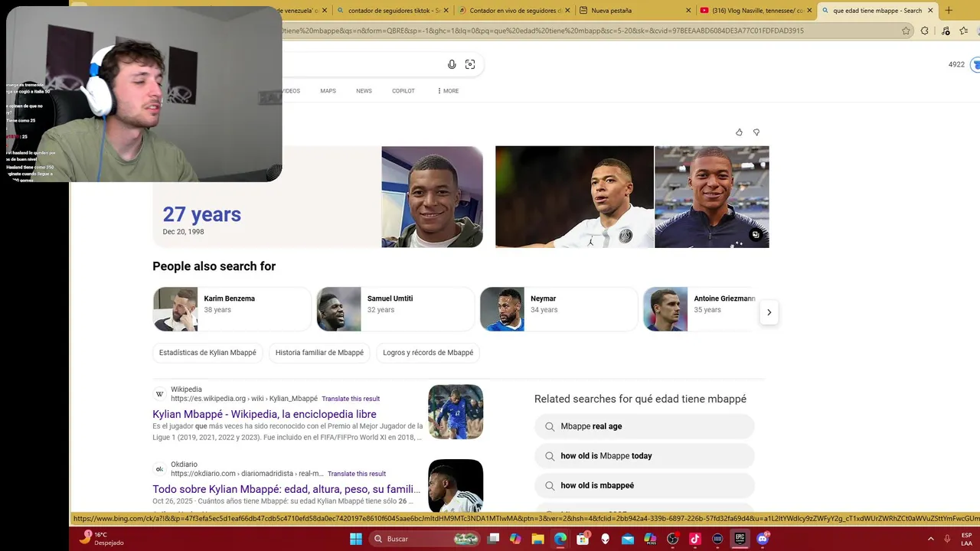980x551 pixels.
Task: Select related search 'Mbappe real age'
Action: tap(645, 426)
